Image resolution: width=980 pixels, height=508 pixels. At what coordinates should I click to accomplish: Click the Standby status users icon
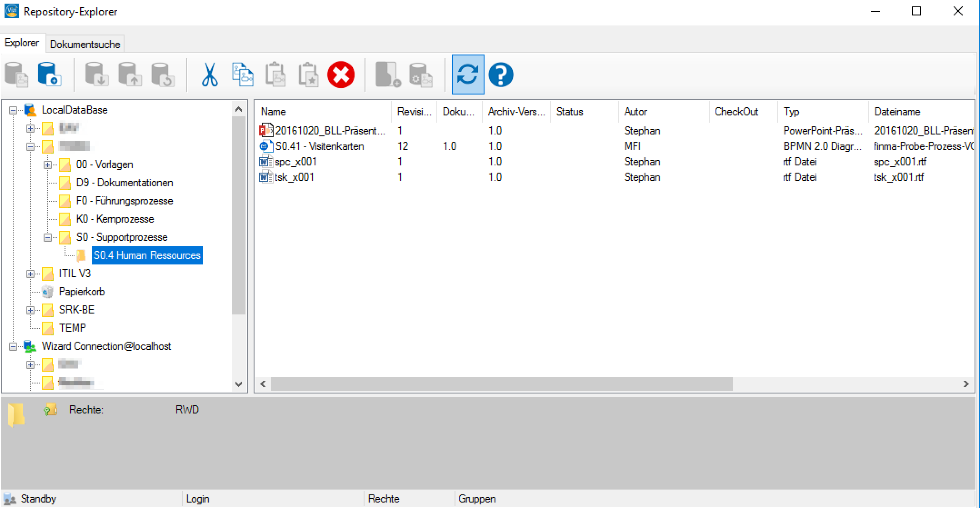point(10,499)
